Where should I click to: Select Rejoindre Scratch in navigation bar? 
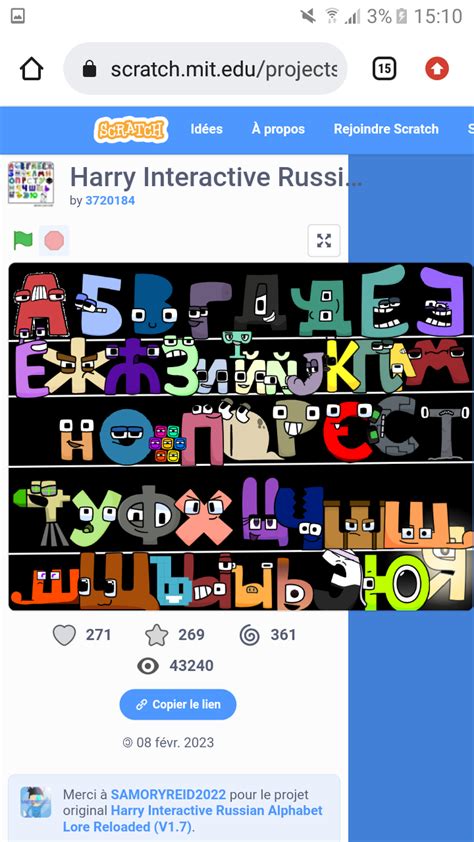(386, 129)
